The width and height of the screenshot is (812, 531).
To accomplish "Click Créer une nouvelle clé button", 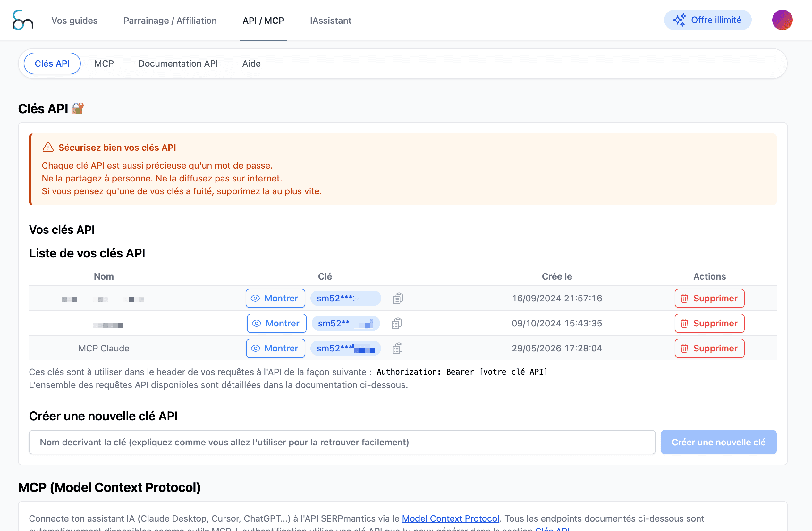I will [719, 442].
